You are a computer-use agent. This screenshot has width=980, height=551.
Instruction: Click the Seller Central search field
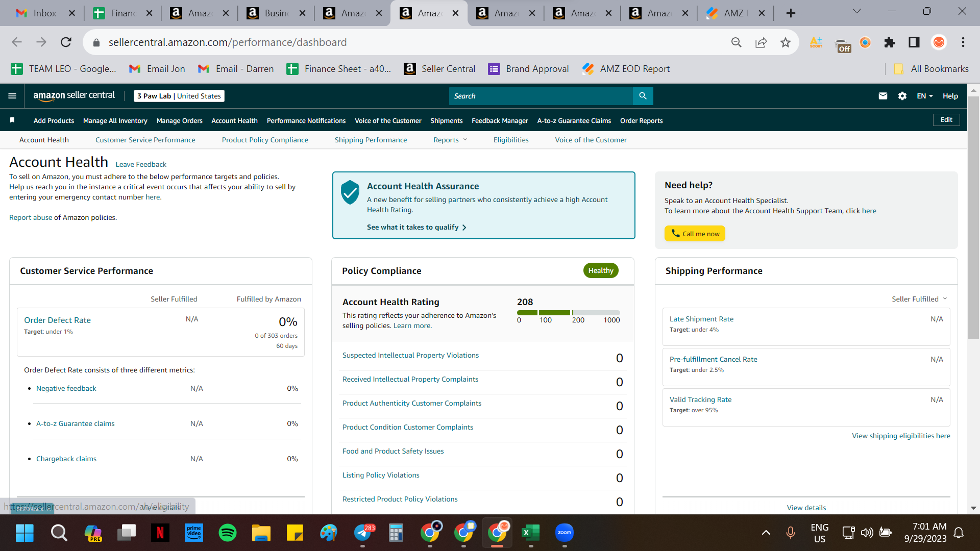[x=541, y=96]
